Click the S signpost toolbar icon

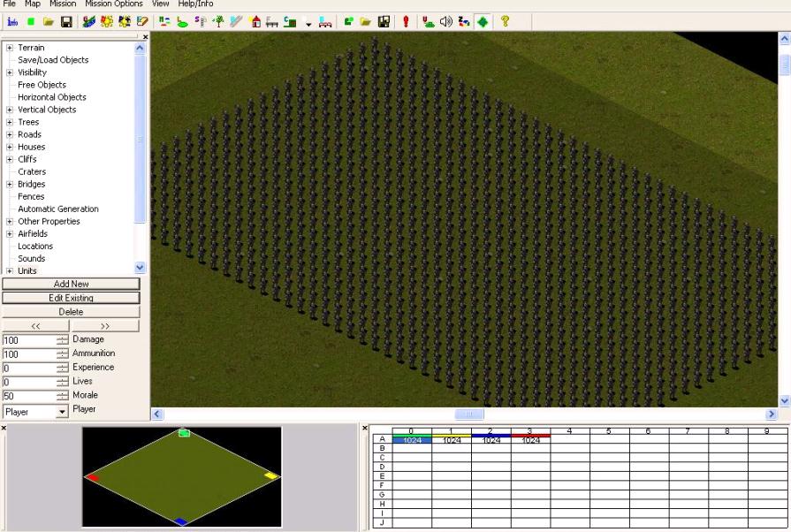click(x=201, y=22)
